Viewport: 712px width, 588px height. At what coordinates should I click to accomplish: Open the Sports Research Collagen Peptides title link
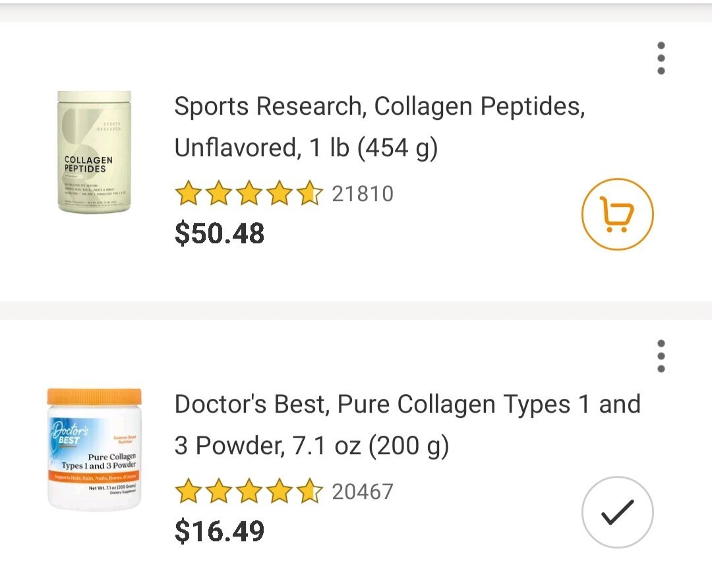tap(379, 127)
